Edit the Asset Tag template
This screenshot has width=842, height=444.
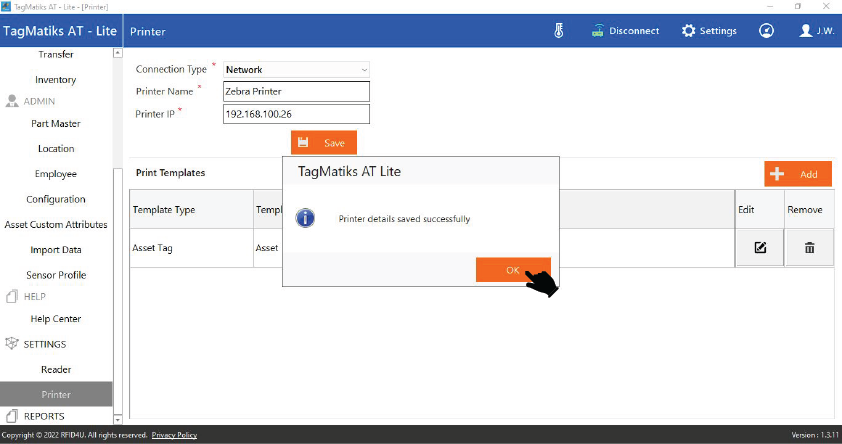pos(760,247)
